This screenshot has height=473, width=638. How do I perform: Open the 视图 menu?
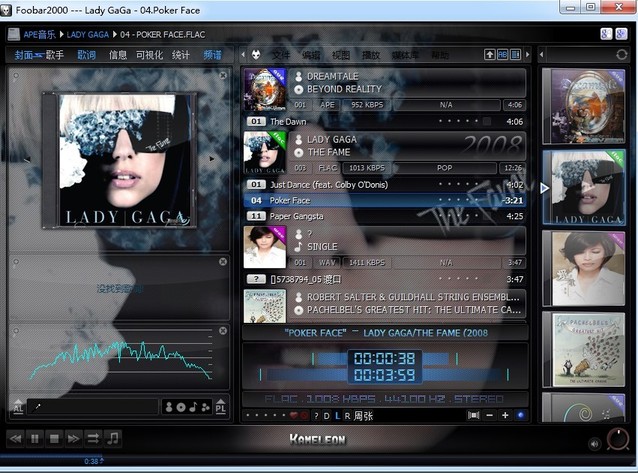coord(341,55)
